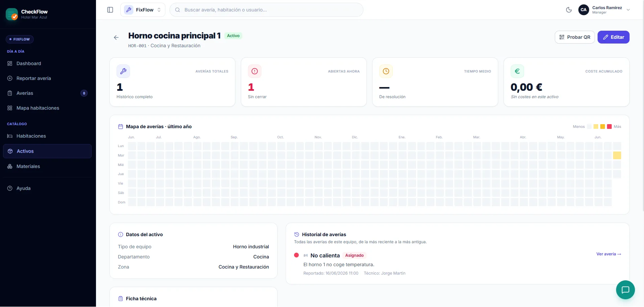Click the wrench icon in Averías totales card
This screenshot has height=307, width=644.
[x=123, y=71]
